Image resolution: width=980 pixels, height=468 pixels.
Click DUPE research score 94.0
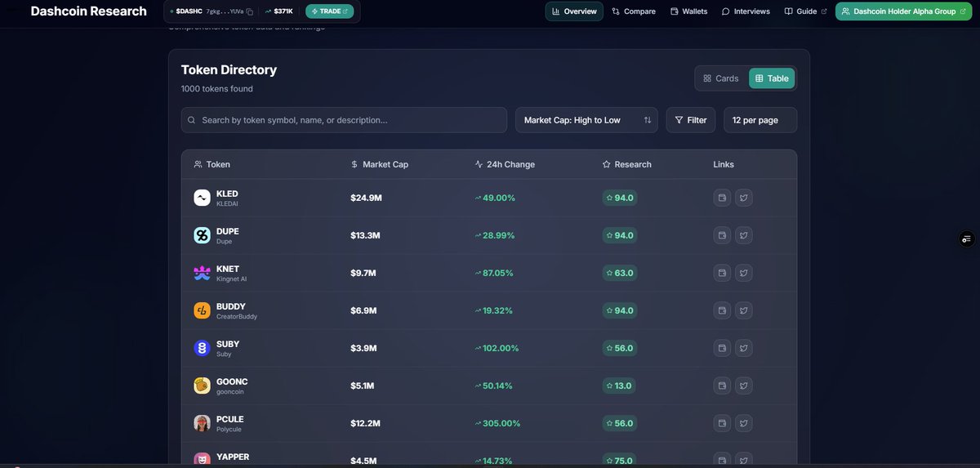click(620, 235)
